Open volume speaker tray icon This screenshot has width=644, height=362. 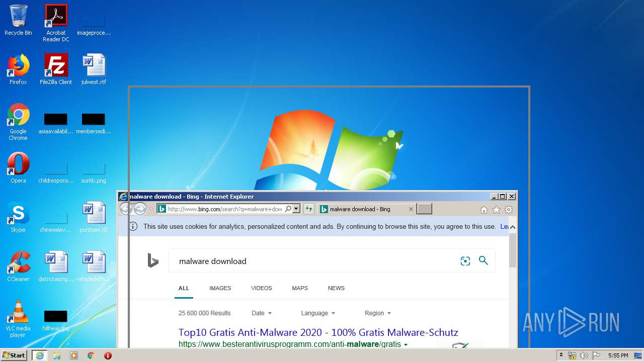[x=584, y=355]
